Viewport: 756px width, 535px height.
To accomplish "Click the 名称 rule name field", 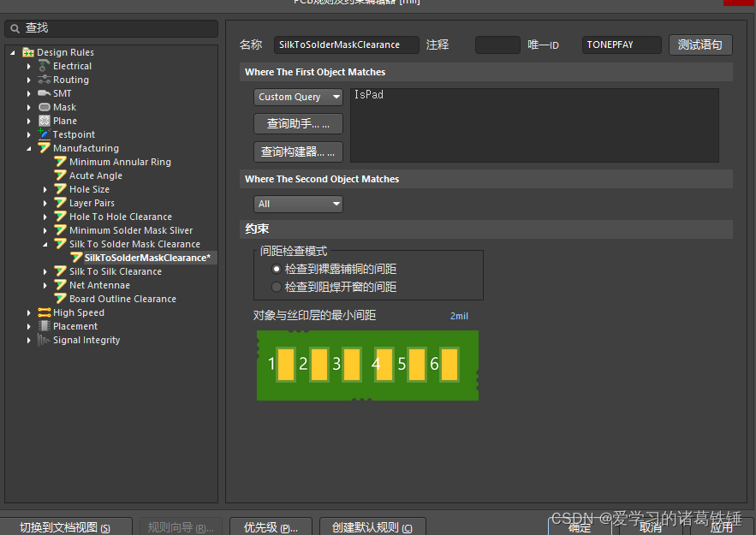I will [347, 45].
